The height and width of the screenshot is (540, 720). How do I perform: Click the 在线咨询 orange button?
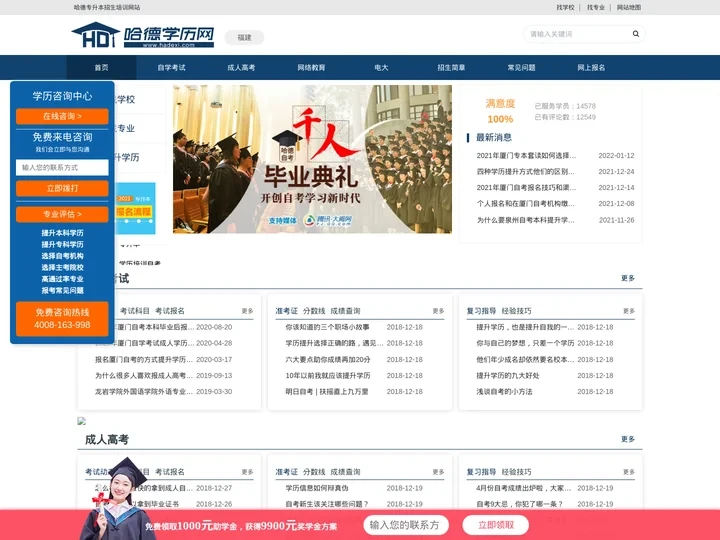pos(62,117)
